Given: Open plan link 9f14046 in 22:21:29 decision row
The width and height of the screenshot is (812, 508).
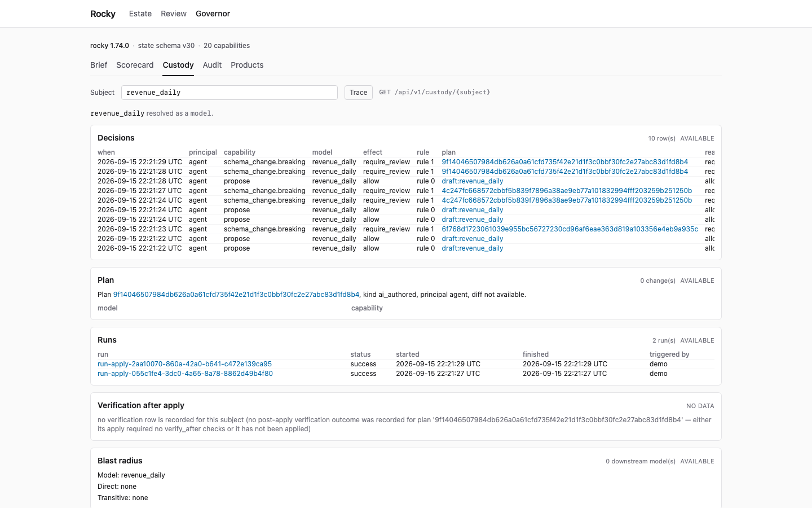Looking at the screenshot, I should (x=565, y=162).
